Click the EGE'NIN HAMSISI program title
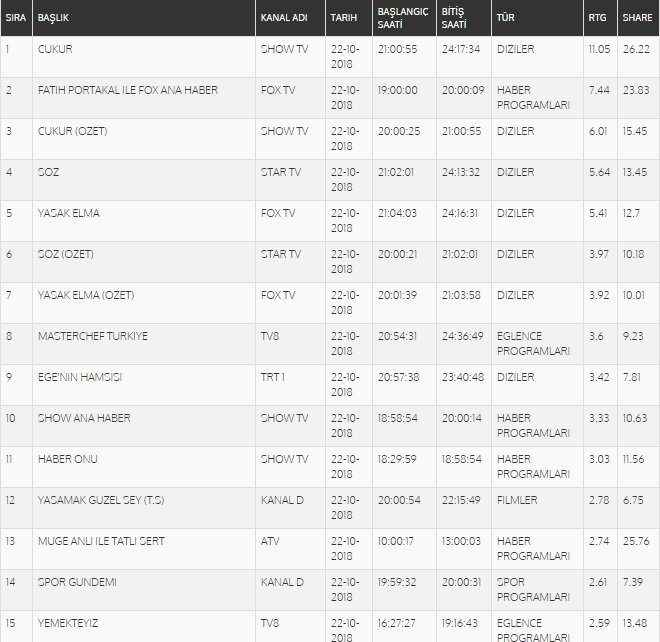 (79, 377)
